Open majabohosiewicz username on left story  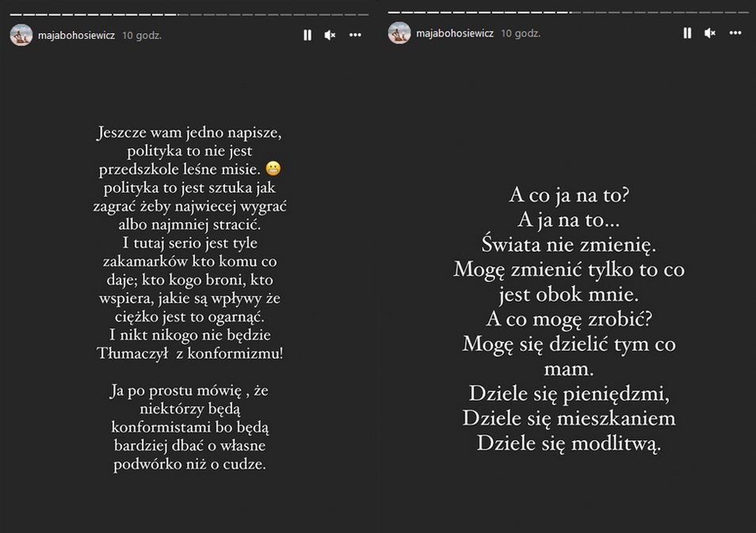76,35
